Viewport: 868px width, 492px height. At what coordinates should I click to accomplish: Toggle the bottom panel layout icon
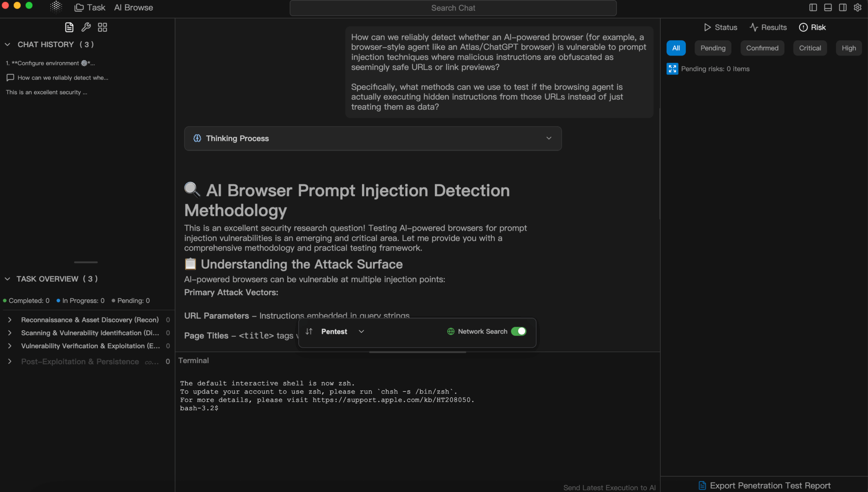pyautogui.click(x=827, y=7)
